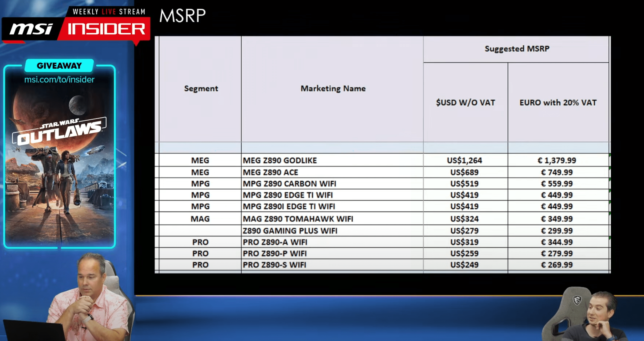Select the US$324 price cell
This screenshot has width=644, height=341.
tap(466, 219)
